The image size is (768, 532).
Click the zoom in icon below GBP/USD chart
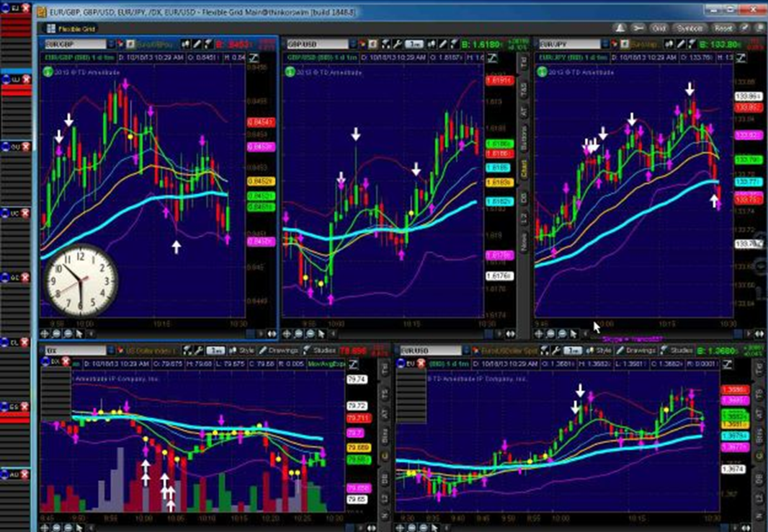(x=298, y=334)
